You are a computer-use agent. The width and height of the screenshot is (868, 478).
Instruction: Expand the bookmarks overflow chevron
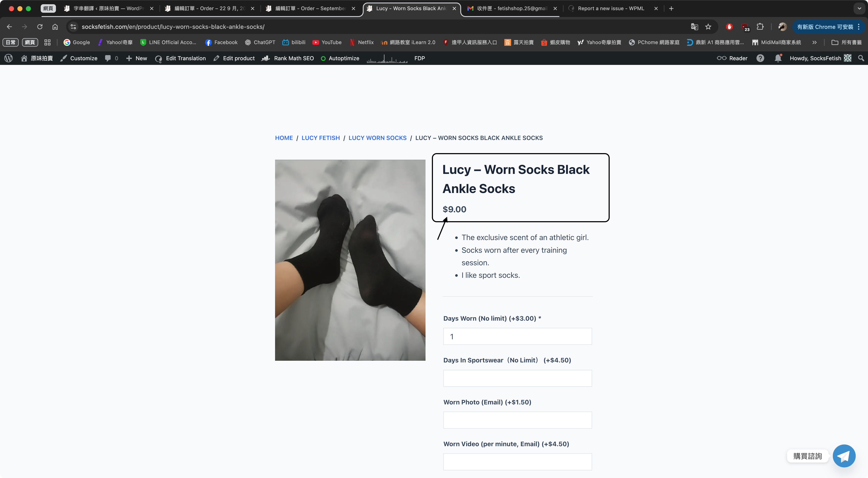click(814, 42)
